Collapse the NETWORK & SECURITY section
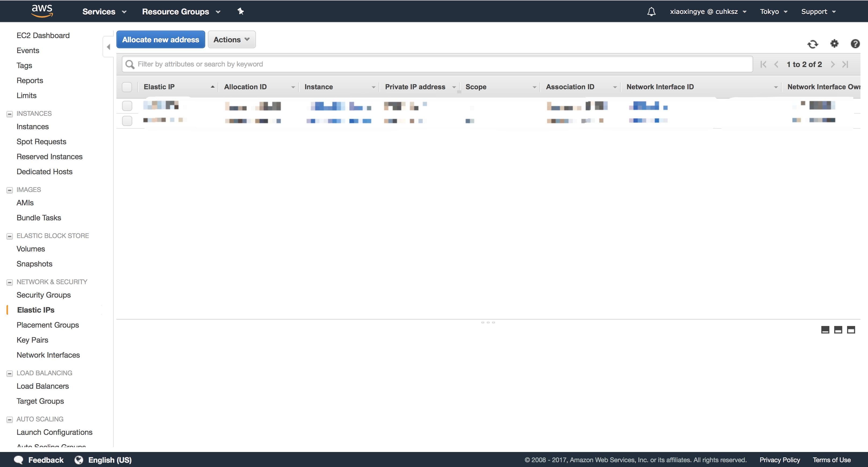This screenshot has height=467, width=868. (9, 282)
